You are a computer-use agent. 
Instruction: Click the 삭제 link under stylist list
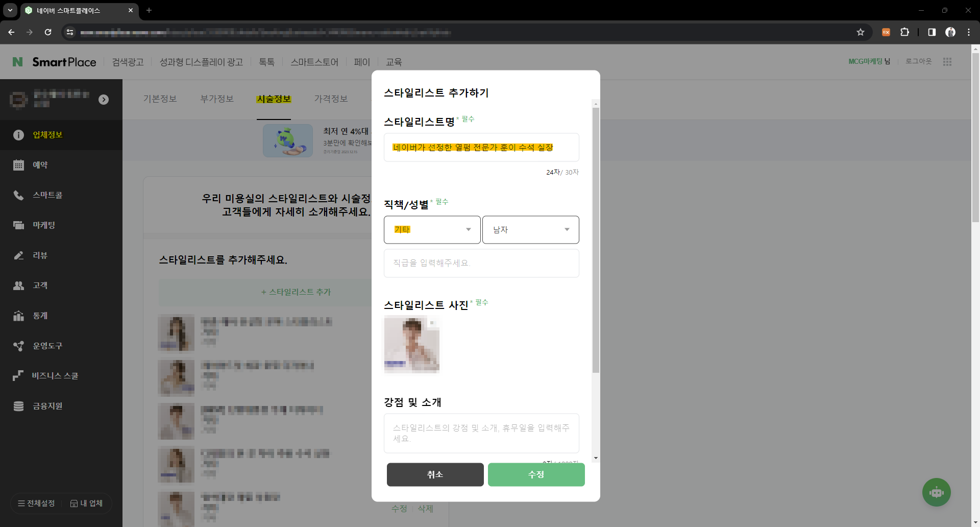point(425,509)
